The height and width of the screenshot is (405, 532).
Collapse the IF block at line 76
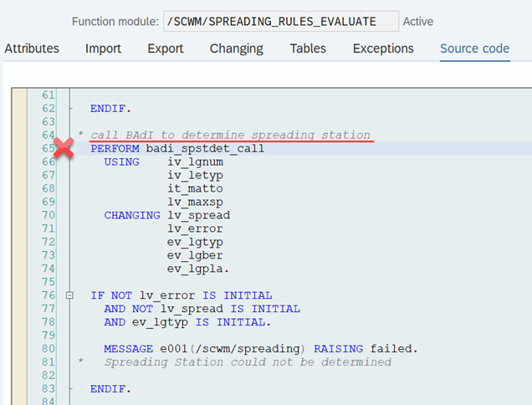[x=69, y=295]
